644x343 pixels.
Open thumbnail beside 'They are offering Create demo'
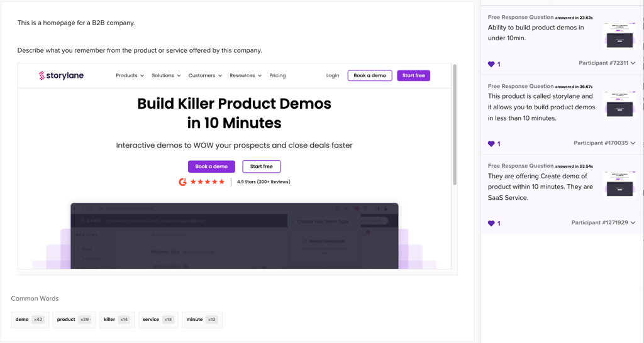point(619,184)
